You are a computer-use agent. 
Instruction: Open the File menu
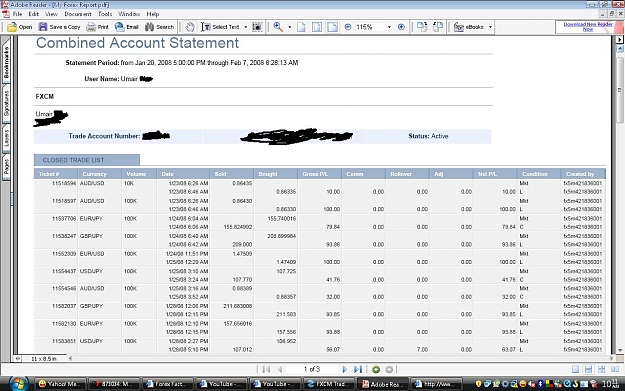click(x=18, y=14)
